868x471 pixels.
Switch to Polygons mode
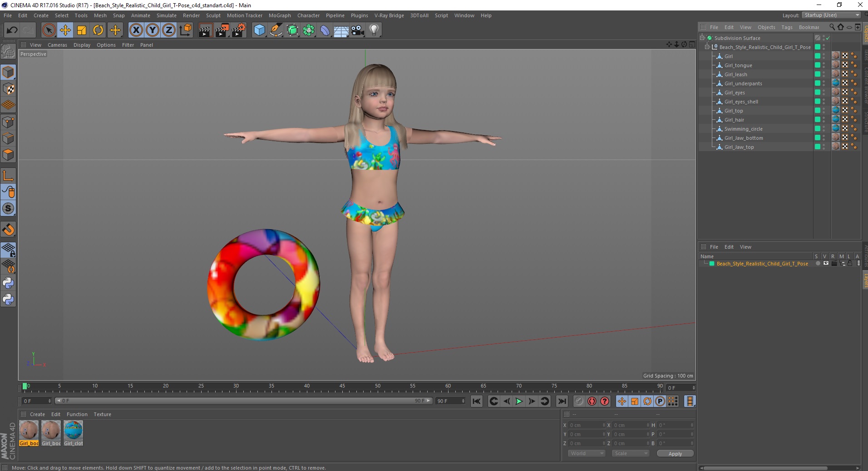[x=8, y=155]
